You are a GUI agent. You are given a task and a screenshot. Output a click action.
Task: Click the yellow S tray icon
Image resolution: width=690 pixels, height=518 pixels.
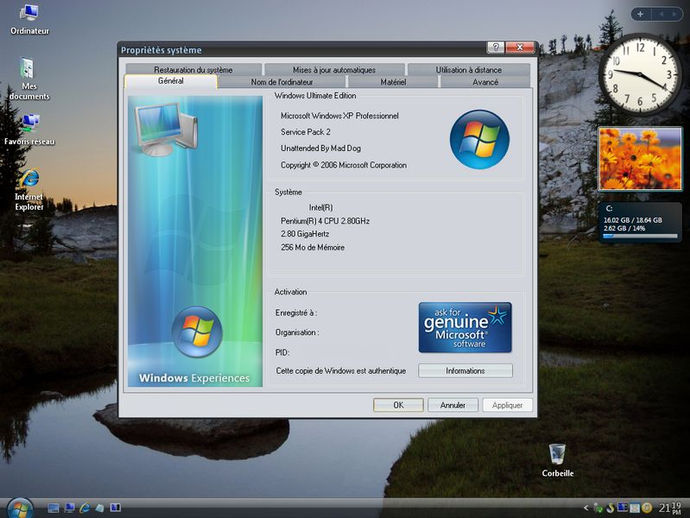pyautogui.click(x=610, y=508)
